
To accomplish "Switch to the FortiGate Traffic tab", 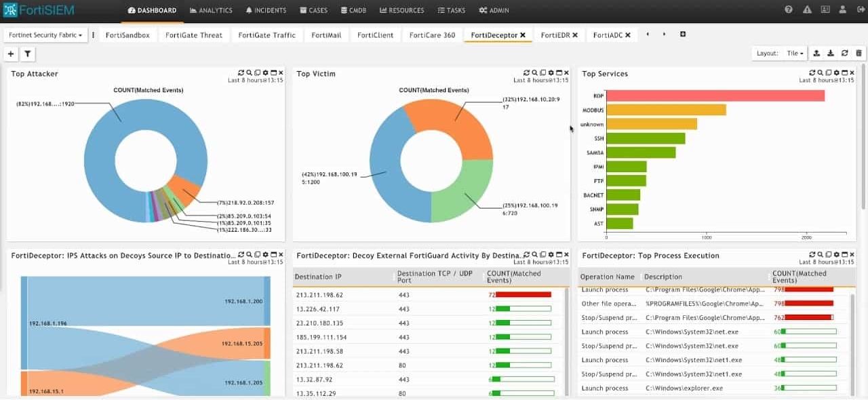I will point(267,35).
